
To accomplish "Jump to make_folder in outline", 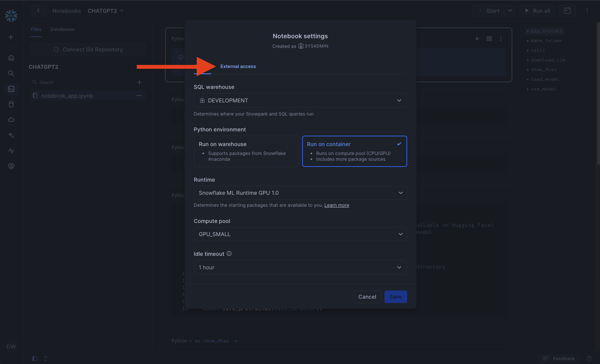I will [x=546, y=41].
